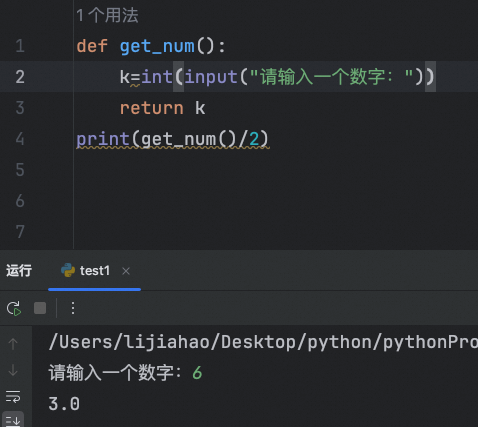Click the print call on line 4

coord(103,139)
